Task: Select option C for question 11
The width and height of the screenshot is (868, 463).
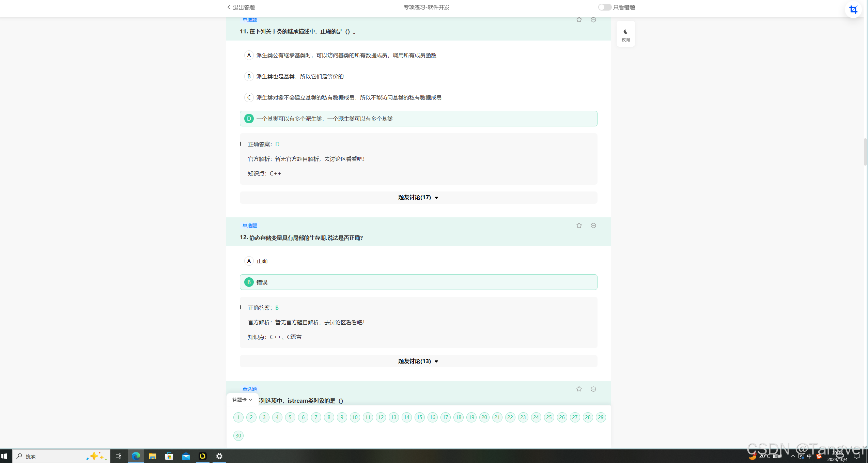Action: (418, 97)
